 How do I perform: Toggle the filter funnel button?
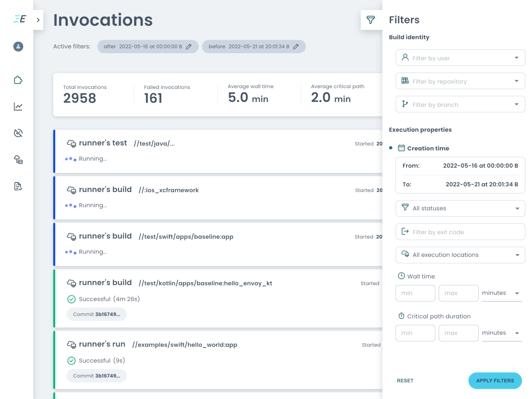coord(371,20)
